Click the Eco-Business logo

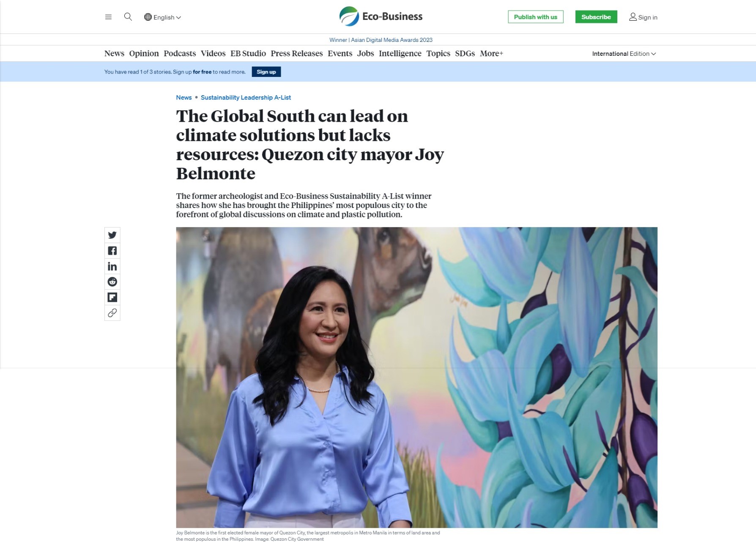381,16
